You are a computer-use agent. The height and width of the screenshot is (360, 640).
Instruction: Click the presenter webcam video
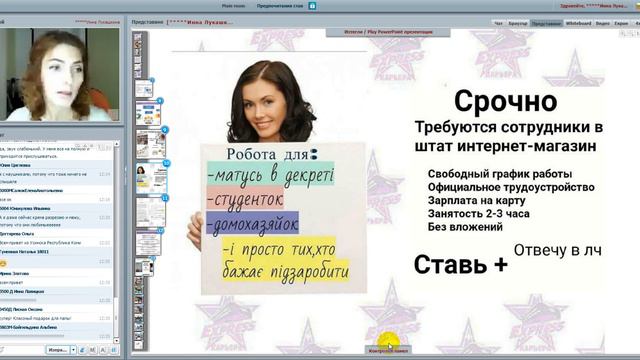pos(60,74)
